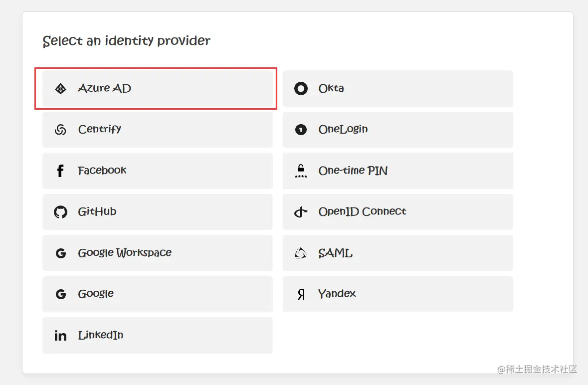Choose the One-time PIN label
This screenshot has height=385, width=588.
(353, 171)
